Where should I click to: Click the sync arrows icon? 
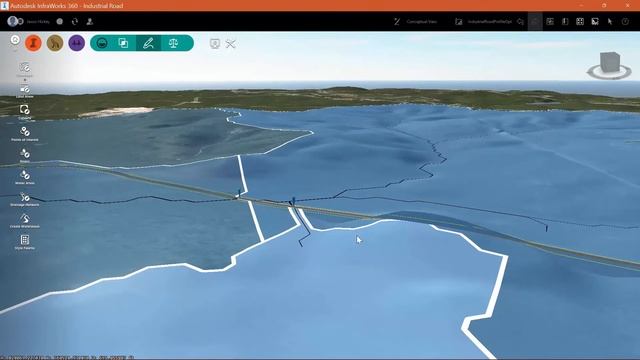pyautogui.click(x=75, y=21)
